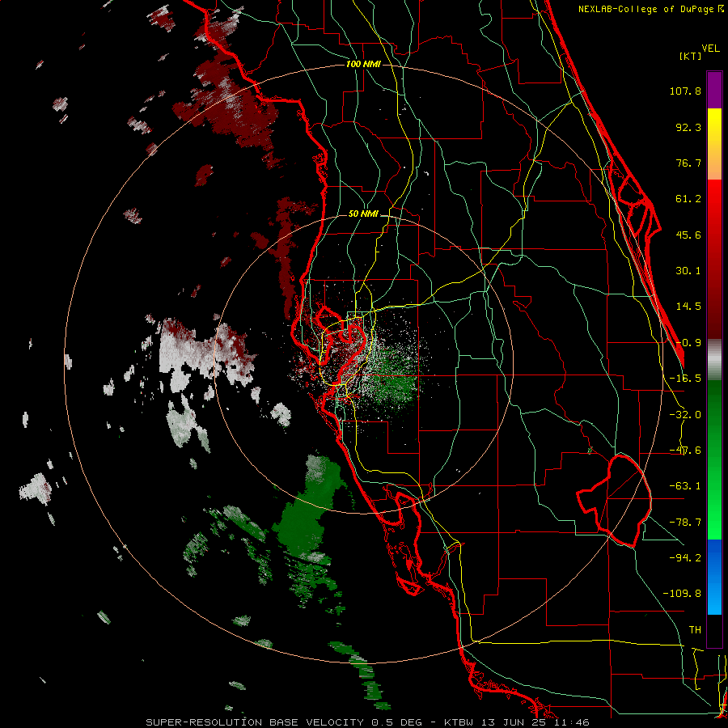Click the [KT] units label
Viewport: 728px width, 728px height.
tap(690, 56)
